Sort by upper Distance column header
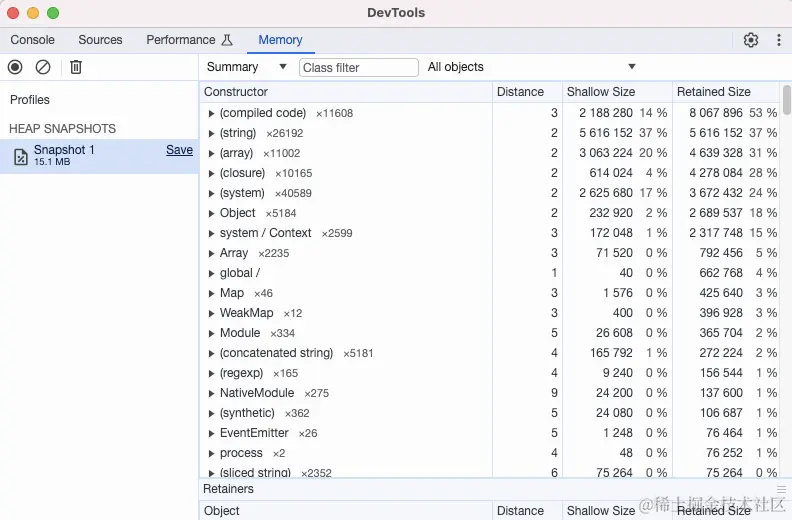Image resolution: width=792 pixels, height=520 pixels. tap(527, 92)
